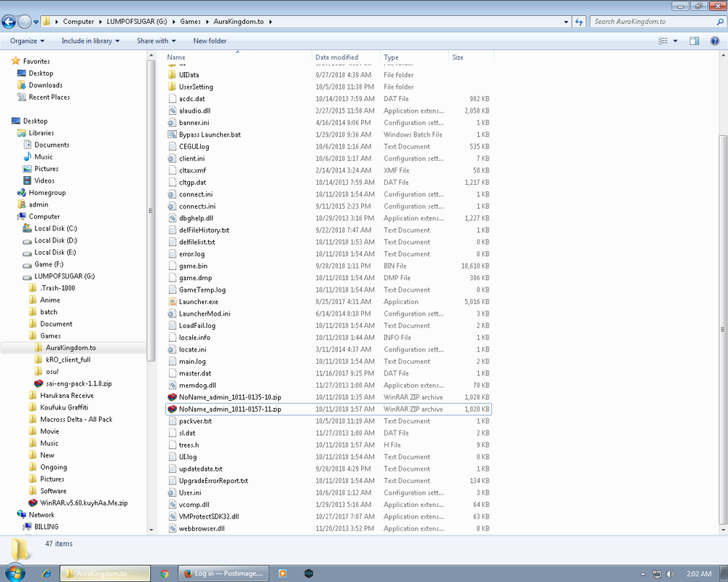Select BILLING under Network
The image size is (728, 582).
[47, 527]
